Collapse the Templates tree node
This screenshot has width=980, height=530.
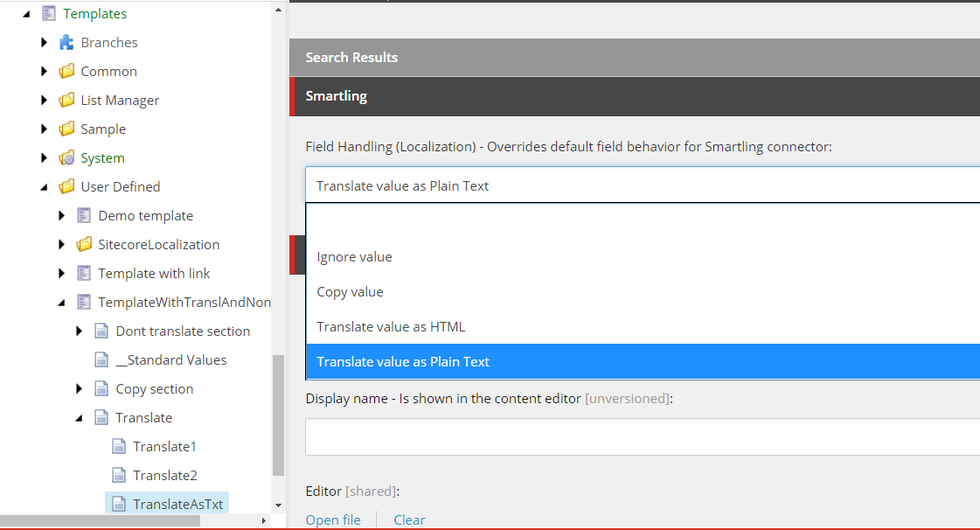[26, 14]
